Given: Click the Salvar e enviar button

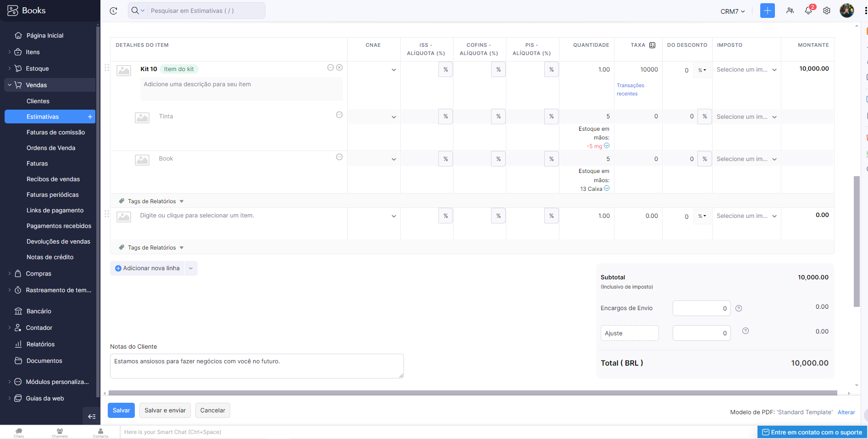Looking at the screenshot, I should tap(165, 411).
